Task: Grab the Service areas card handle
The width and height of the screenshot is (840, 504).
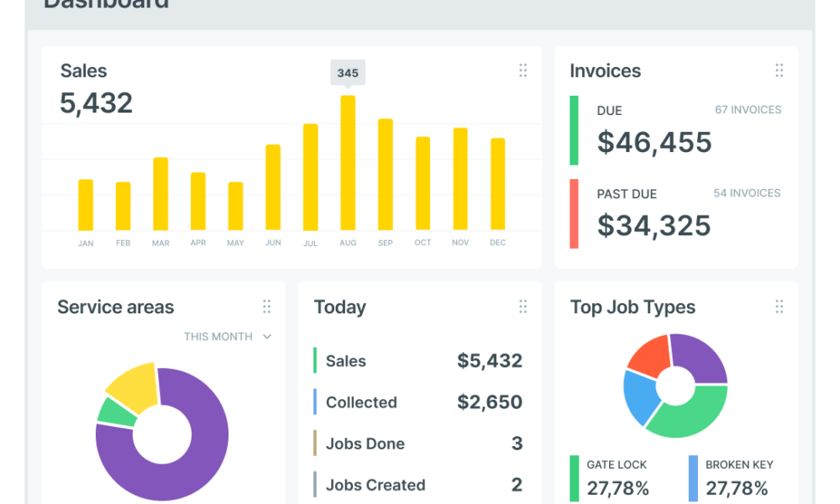Action: (267, 307)
